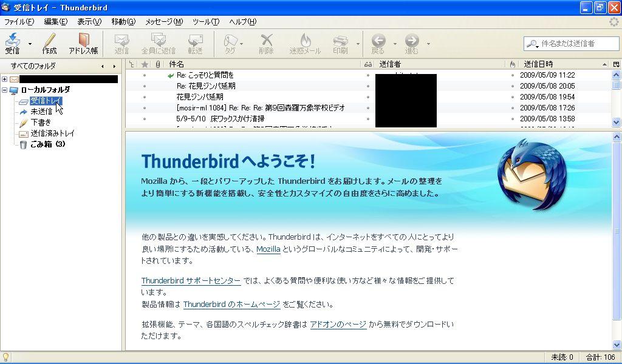The height and width of the screenshot is (364, 622).
Task: Toggle star on 花見ジンパ延期 message
Action: [x=145, y=97]
